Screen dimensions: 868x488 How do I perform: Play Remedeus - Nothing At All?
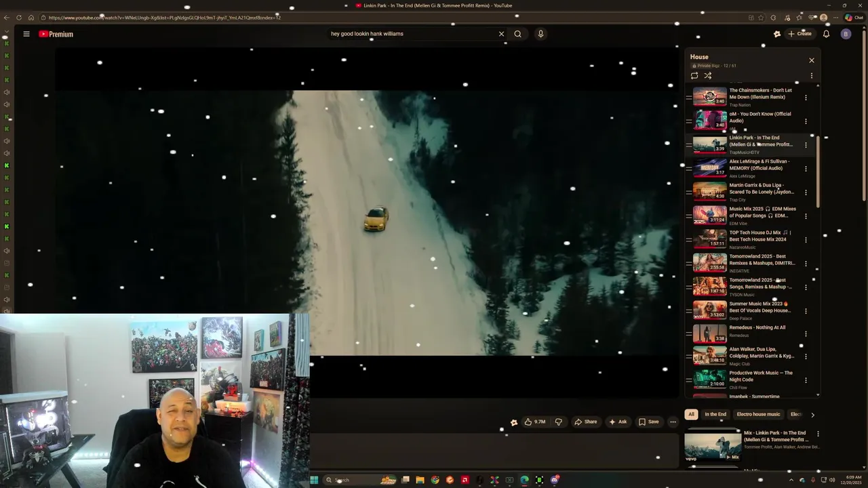709,333
